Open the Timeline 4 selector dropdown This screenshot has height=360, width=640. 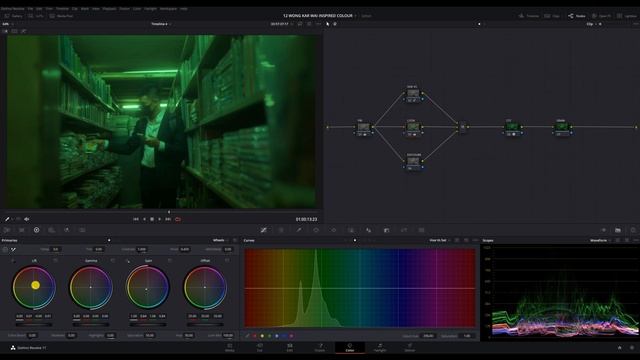pos(161,24)
